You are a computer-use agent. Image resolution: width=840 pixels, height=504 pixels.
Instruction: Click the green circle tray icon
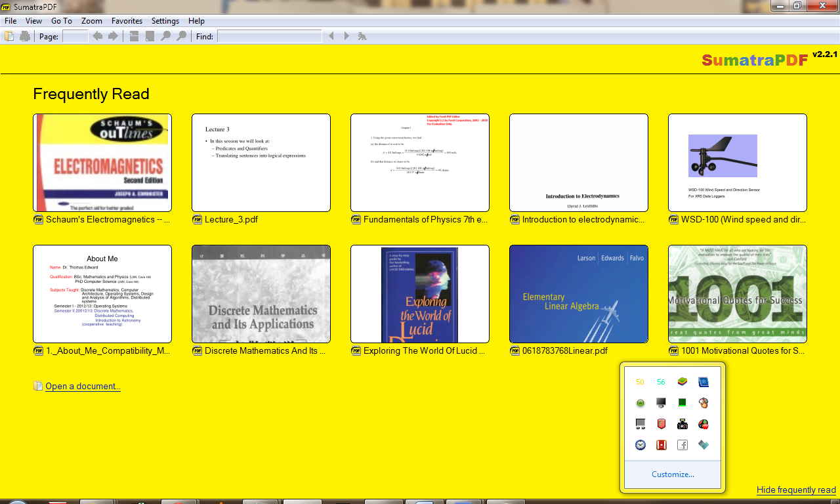pyautogui.click(x=640, y=403)
